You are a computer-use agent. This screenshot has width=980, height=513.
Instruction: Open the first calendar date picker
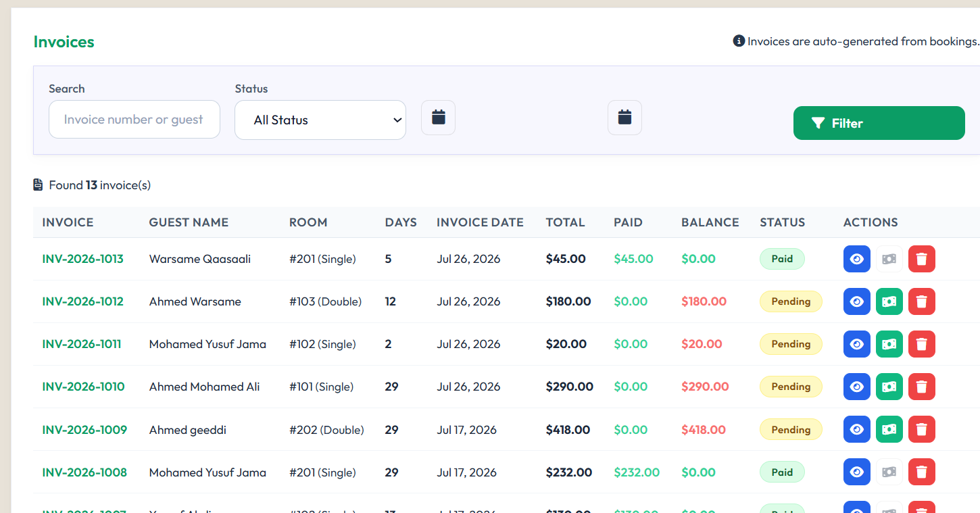coord(439,118)
